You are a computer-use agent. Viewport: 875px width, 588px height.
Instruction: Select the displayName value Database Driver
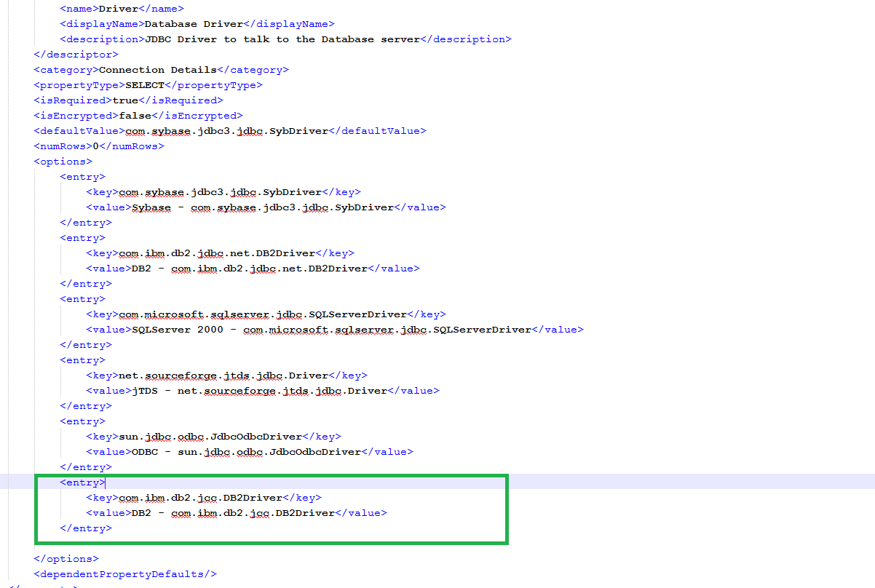pos(192,23)
